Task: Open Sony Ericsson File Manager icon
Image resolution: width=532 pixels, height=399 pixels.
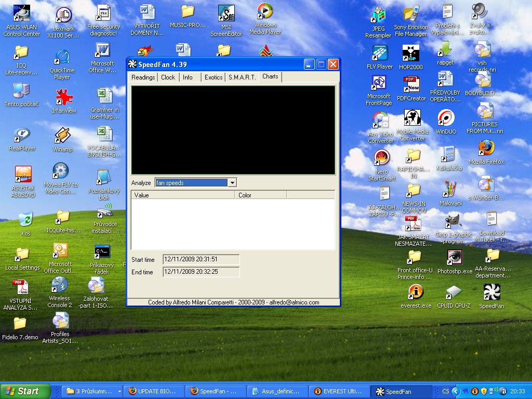Action: pyautogui.click(x=411, y=21)
